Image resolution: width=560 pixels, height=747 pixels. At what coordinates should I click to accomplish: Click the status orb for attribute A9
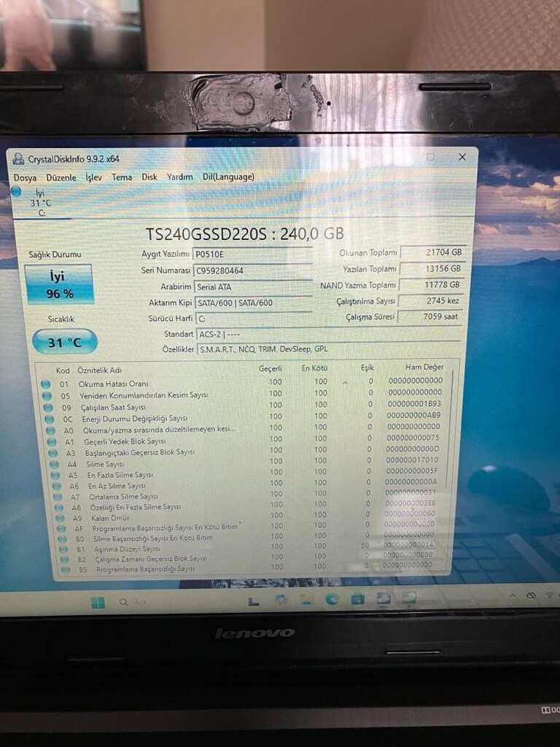pos(60,518)
